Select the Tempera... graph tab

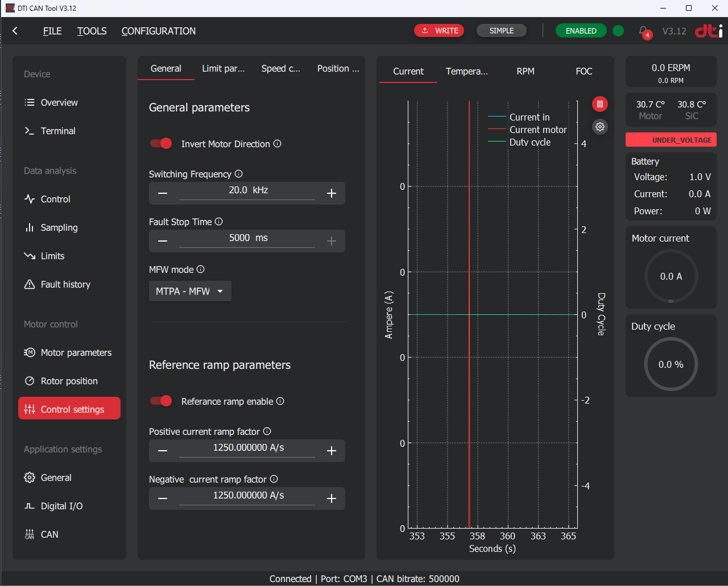pos(467,71)
